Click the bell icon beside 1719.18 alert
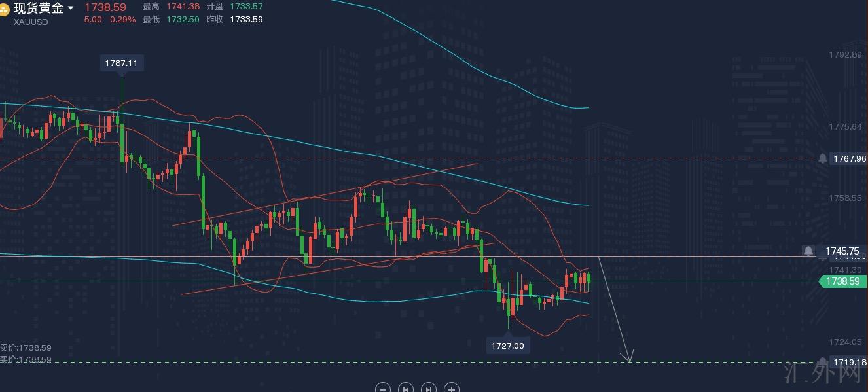This screenshot has width=868, height=392. point(822,362)
